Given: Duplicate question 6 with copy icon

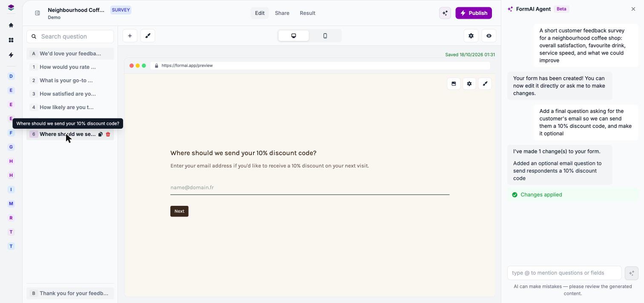Looking at the screenshot, I should [101, 134].
